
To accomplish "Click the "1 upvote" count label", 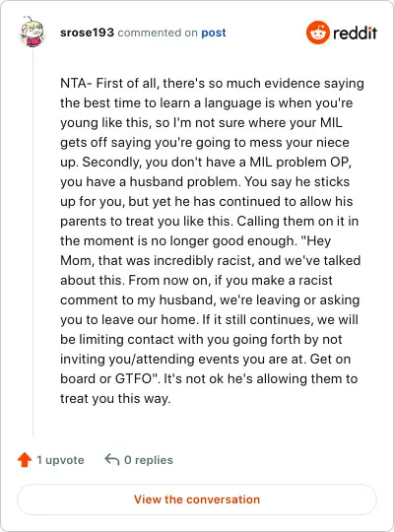I will pos(60,460).
